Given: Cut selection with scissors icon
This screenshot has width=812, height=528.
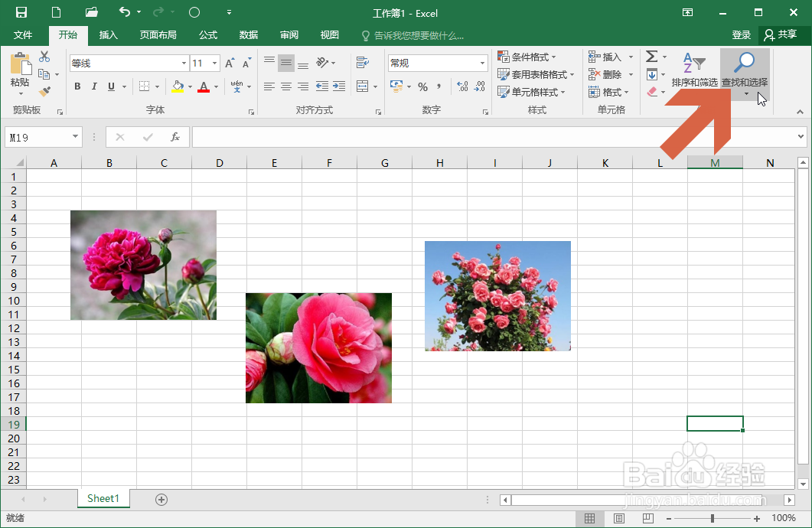Looking at the screenshot, I should (x=44, y=57).
